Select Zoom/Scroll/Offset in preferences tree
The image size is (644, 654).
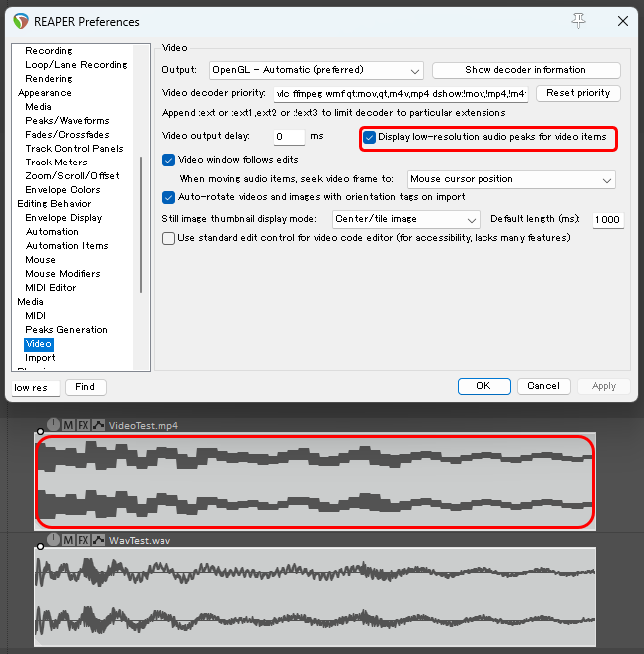coord(72,176)
